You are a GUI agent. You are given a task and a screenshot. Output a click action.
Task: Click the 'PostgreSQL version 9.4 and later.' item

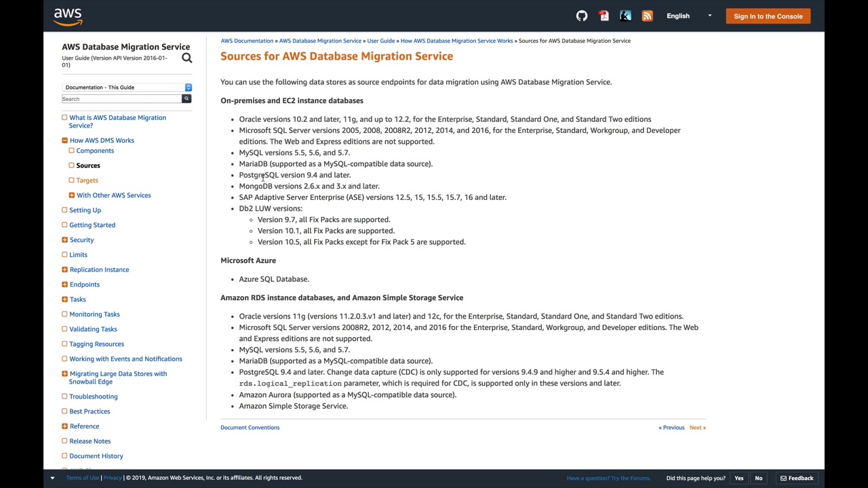click(x=295, y=175)
